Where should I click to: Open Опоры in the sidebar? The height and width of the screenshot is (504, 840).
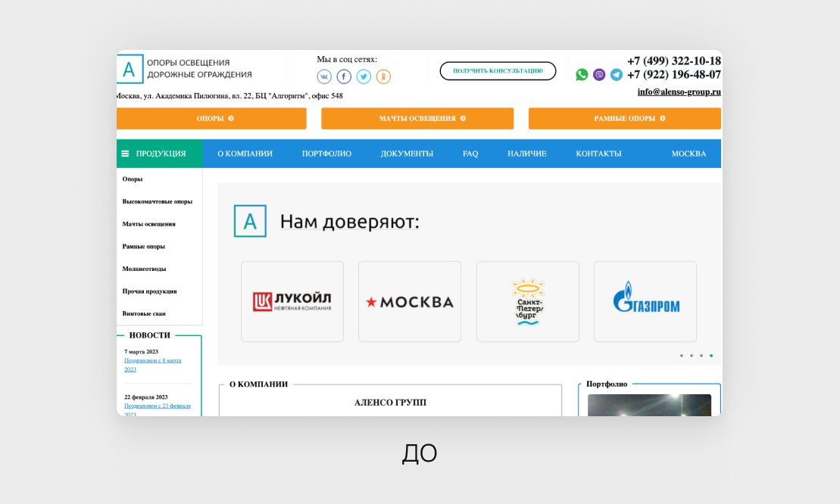pyautogui.click(x=133, y=179)
